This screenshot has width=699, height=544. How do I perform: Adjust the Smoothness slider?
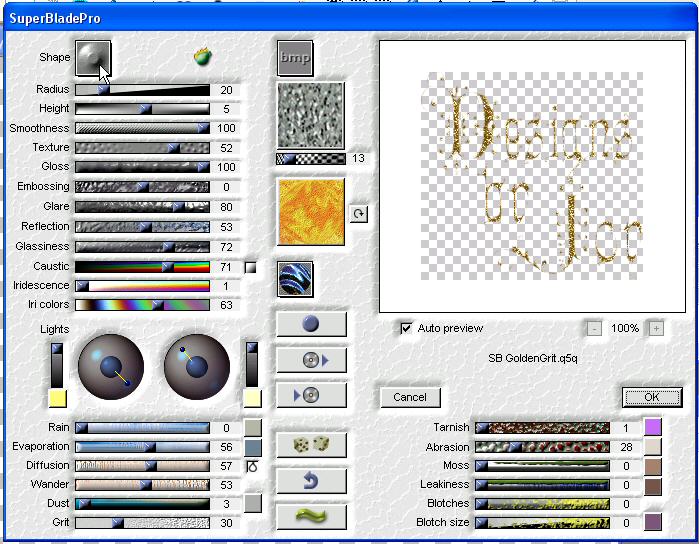click(x=142, y=128)
